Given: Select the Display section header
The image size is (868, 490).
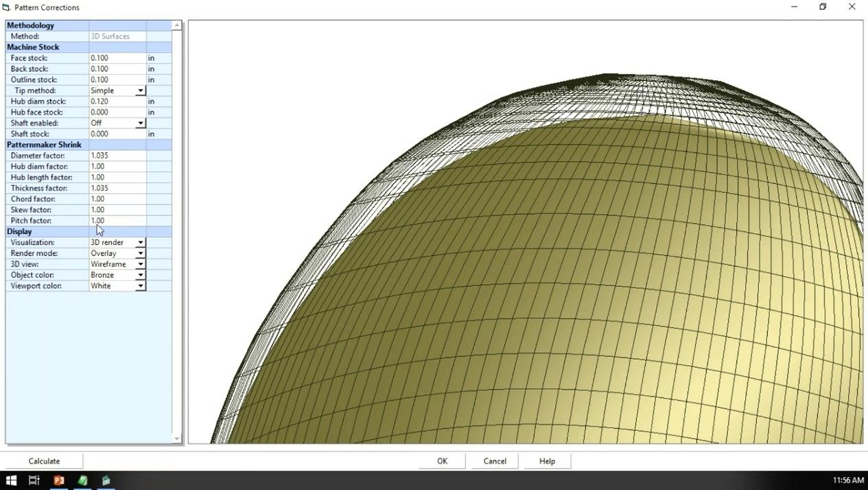Looking at the screenshot, I should (19, 231).
